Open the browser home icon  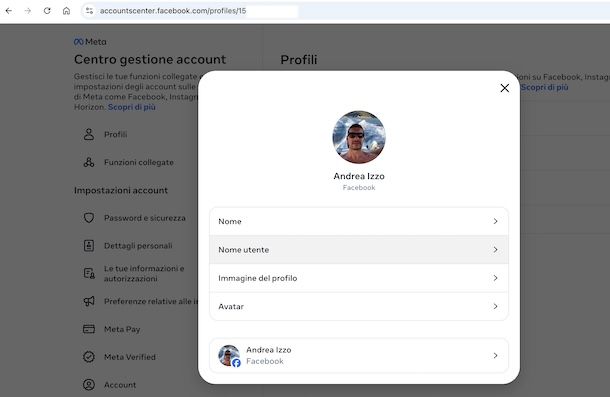[67, 11]
